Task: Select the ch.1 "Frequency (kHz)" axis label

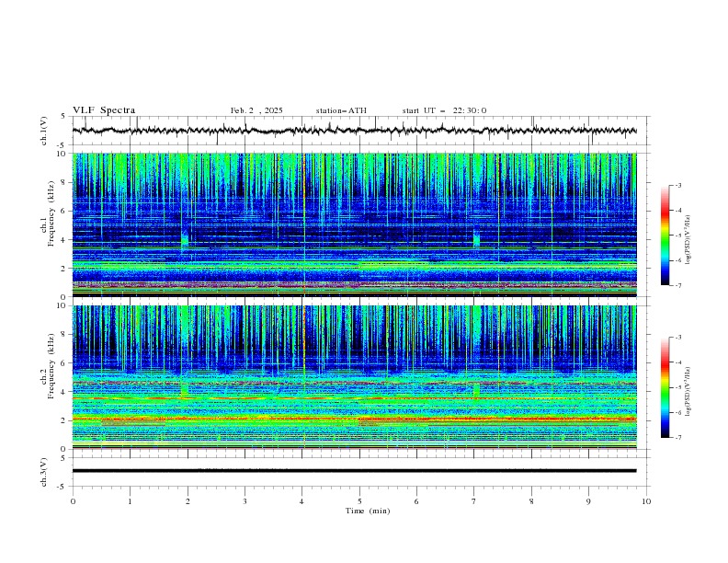Action: (x=51, y=213)
